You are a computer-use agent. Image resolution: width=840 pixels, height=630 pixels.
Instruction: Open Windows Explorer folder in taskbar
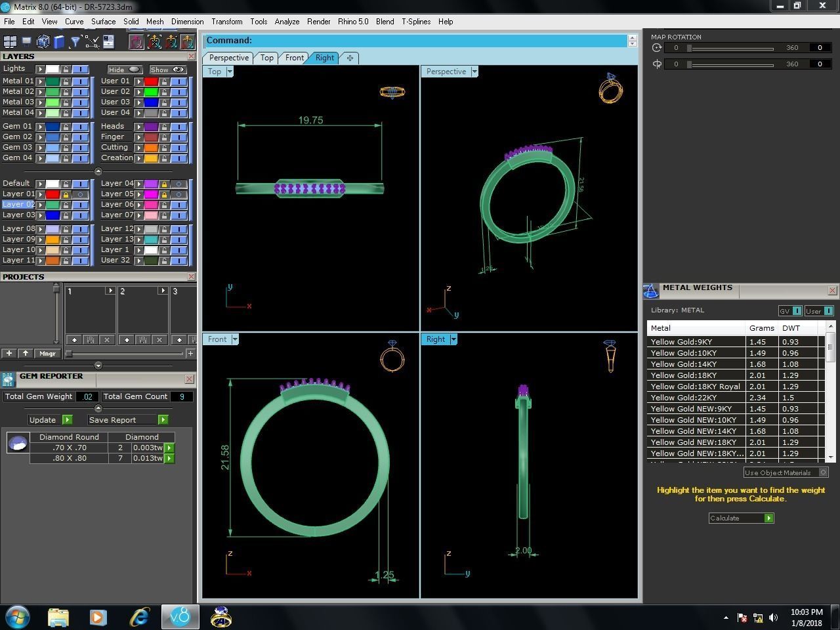coord(58,617)
